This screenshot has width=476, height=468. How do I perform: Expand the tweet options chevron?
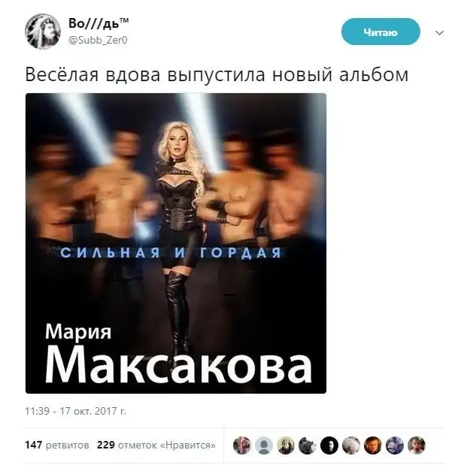pos(439,33)
